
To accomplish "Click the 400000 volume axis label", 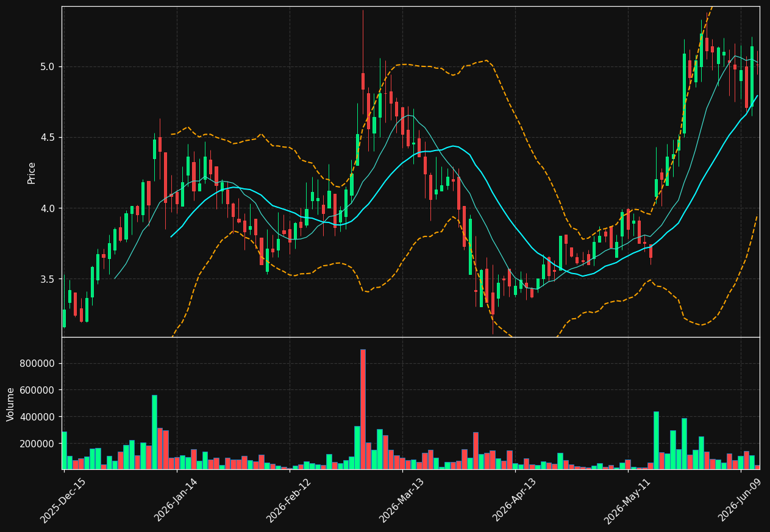I will point(38,417).
